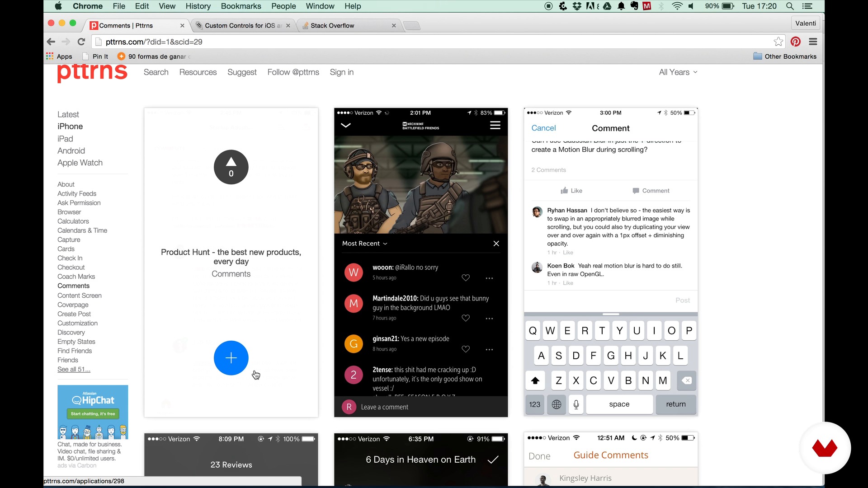Open the Resources nav link
The width and height of the screenshot is (868, 488).
pos(198,72)
